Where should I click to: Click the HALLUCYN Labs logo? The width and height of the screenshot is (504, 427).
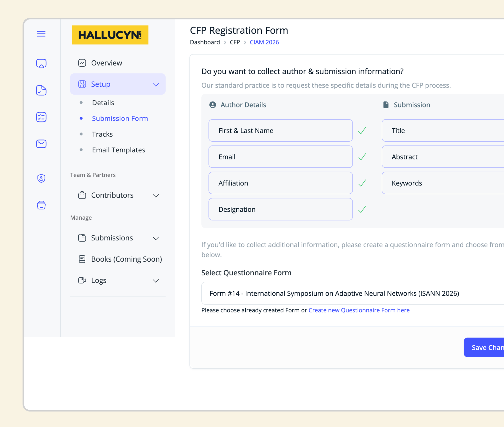(x=110, y=35)
